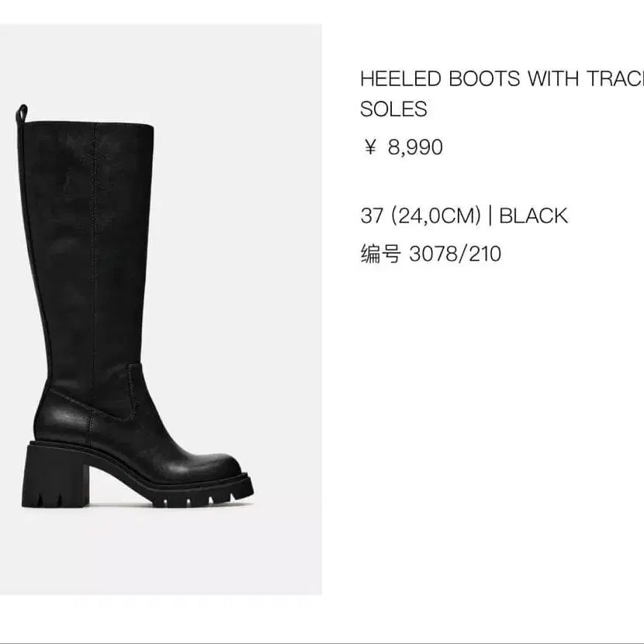The image size is (644, 644).
Task: Click the vertical divider between size and color
Action: [490, 216]
